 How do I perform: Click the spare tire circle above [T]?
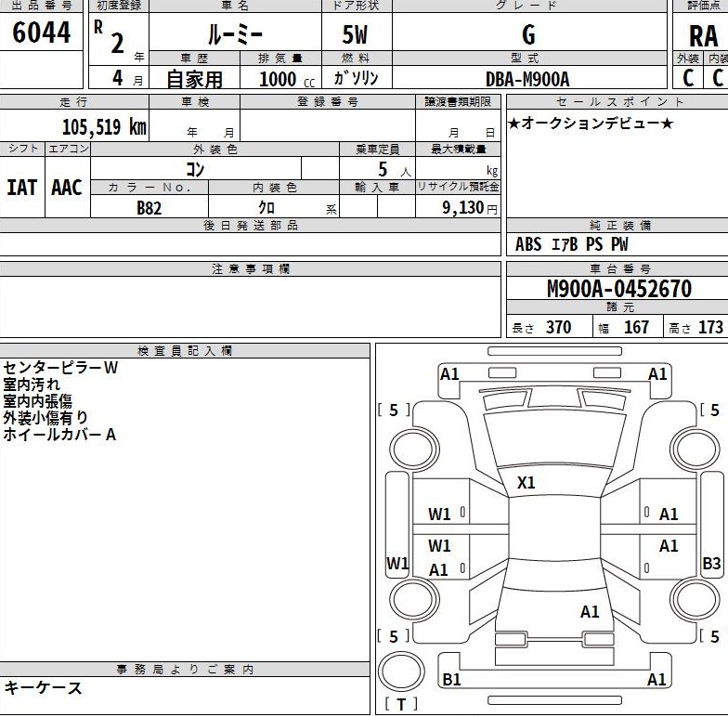click(401, 671)
